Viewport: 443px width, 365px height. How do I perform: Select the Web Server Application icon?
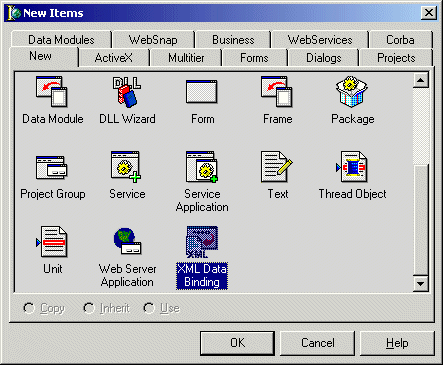127,241
